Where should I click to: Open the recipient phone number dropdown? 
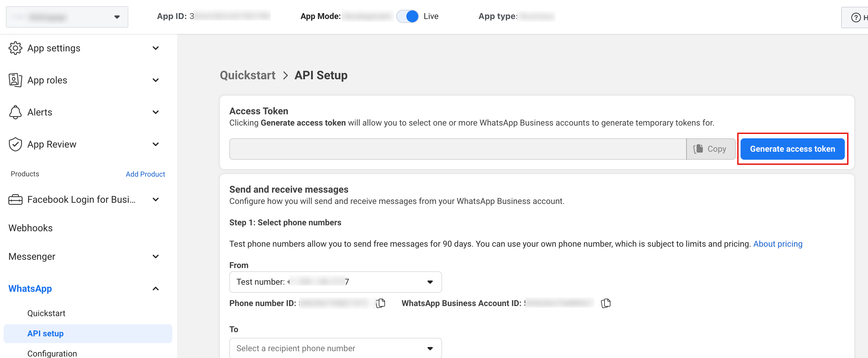pyautogui.click(x=335, y=348)
